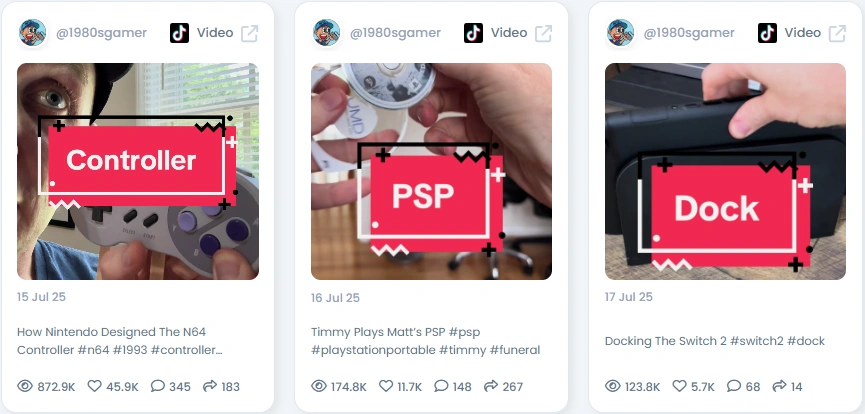Open external link icon on PSP card
The image size is (865, 414).
coord(543,33)
